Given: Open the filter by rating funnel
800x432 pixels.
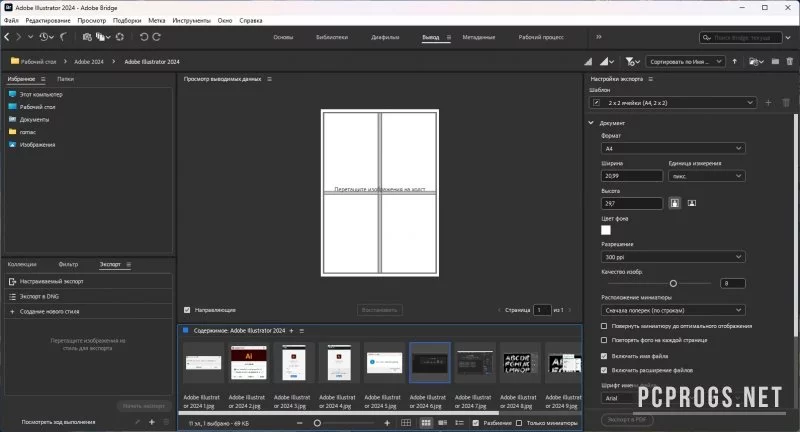Looking at the screenshot, I should click(632, 62).
